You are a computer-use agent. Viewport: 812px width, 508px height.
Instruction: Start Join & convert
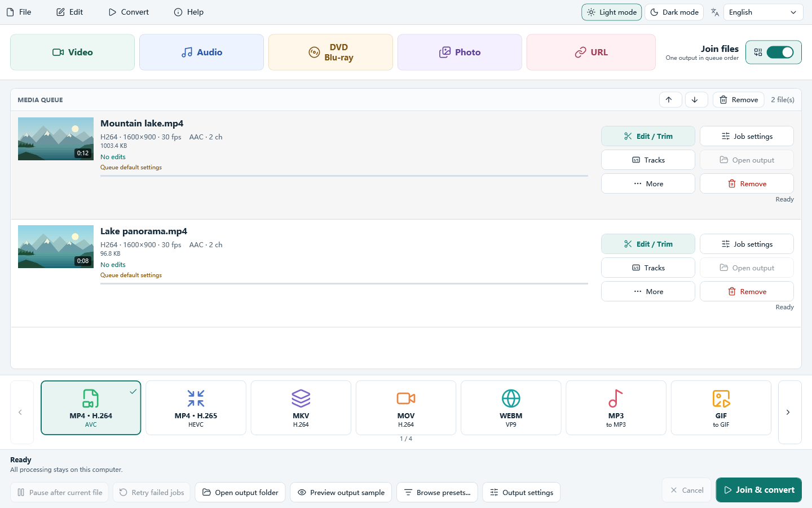[759, 490]
